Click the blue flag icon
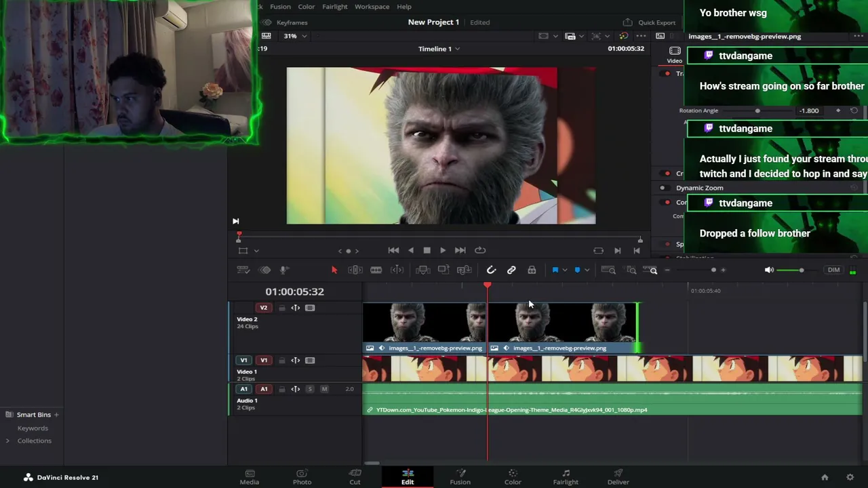Image resolution: width=868 pixels, height=488 pixels. point(555,270)
